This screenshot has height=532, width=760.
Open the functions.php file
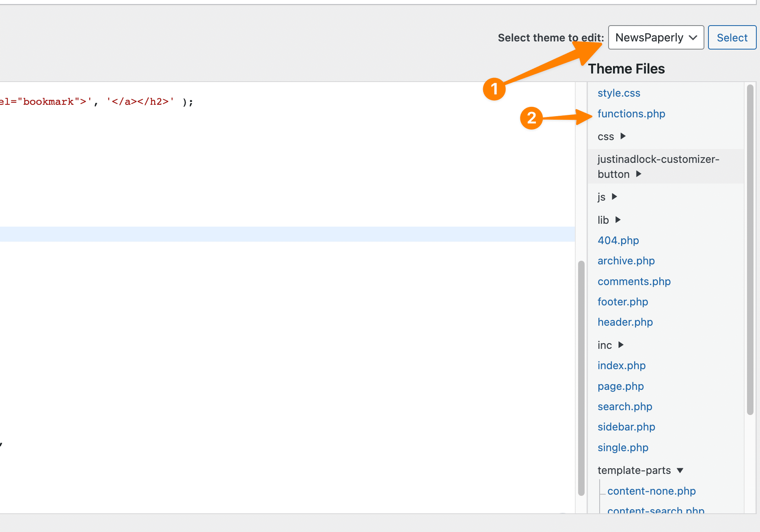[x=631, y=114]
